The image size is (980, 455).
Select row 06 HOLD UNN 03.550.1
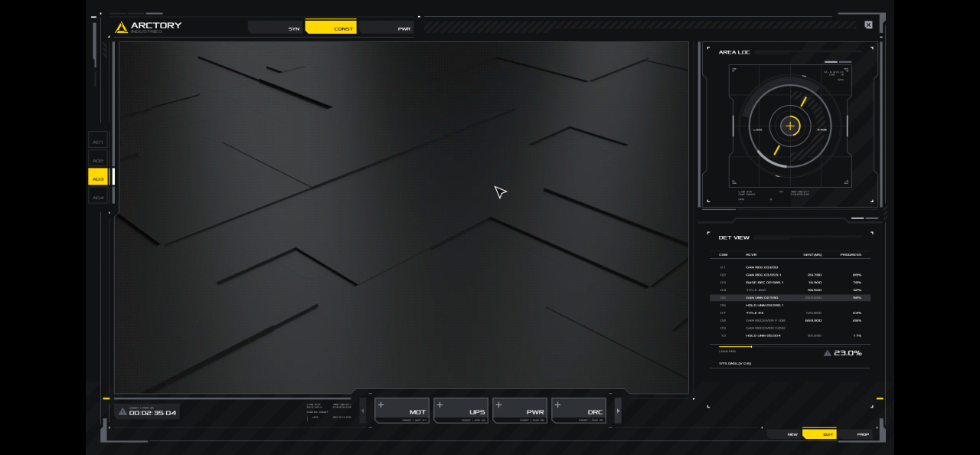(x=790, y=305)
